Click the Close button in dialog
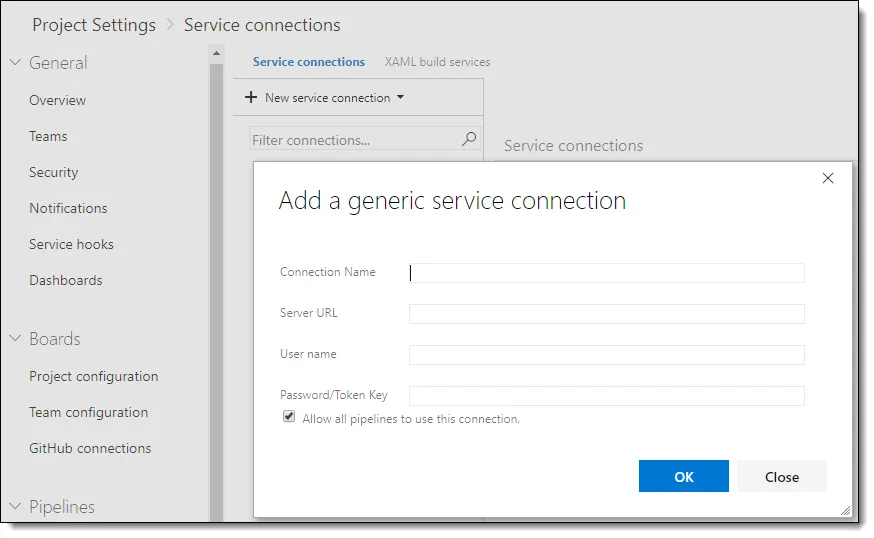Viewport: 874px width, 538px height. pyautogui.click(x=781, y=477)
